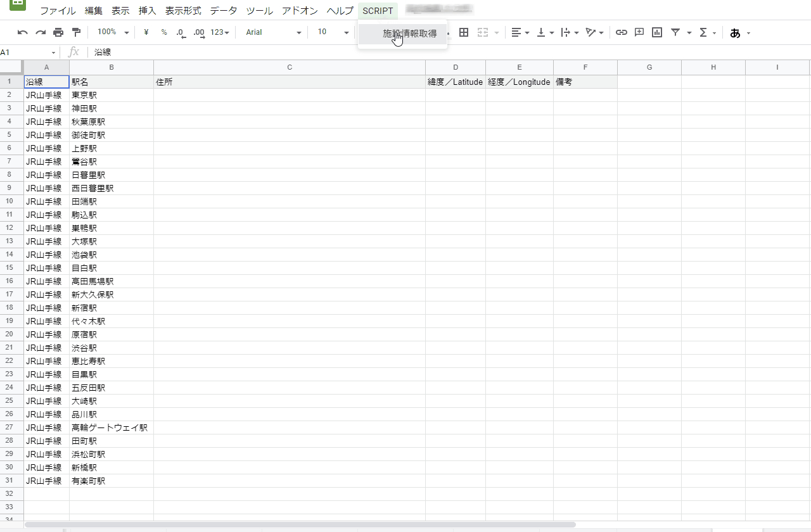
Task: Insert link with chain icon
Action: 622,32
